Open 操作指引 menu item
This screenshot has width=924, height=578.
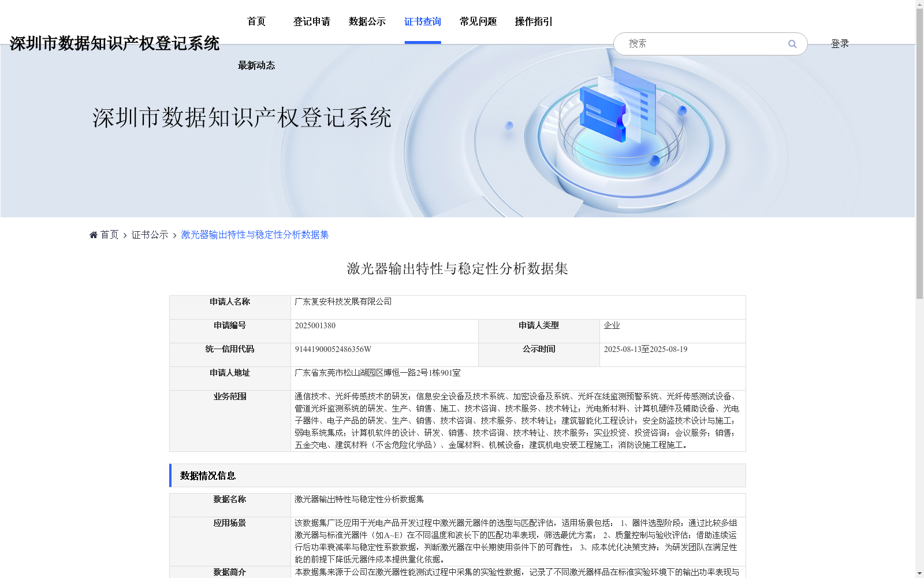coord(534,21)
